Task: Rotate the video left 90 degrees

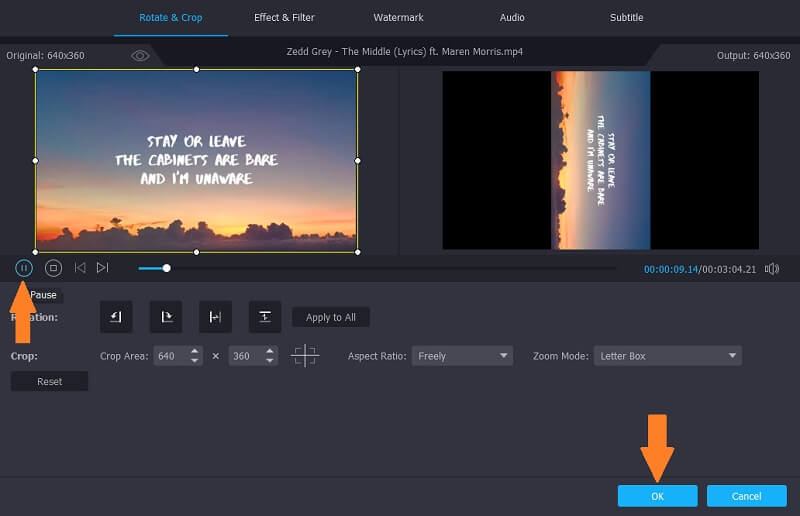Action: tap(116, 317)
